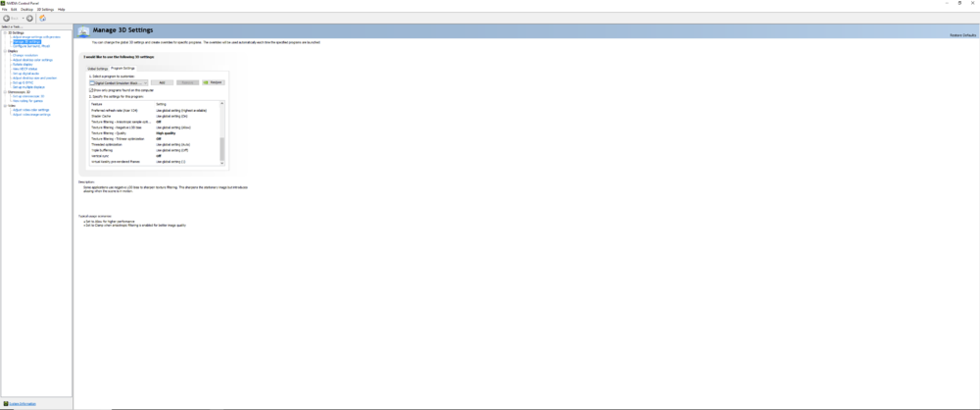
Task: Open Adjust desktop color settings
Action: (32, 60)
